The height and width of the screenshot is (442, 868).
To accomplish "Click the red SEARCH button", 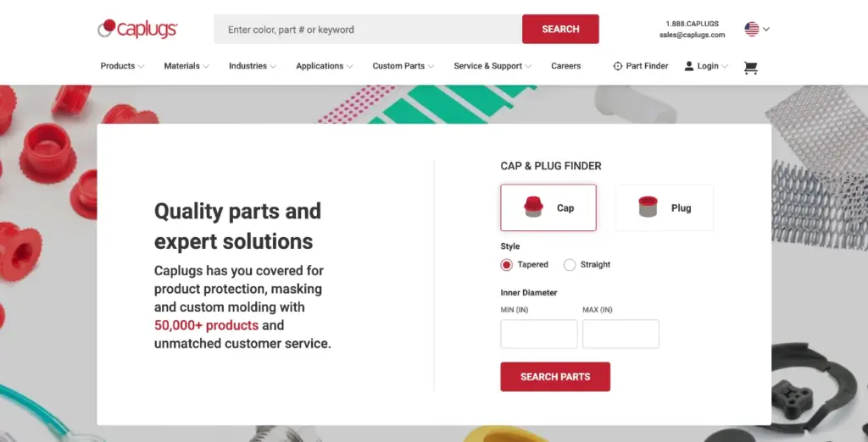I will point(560,29).
